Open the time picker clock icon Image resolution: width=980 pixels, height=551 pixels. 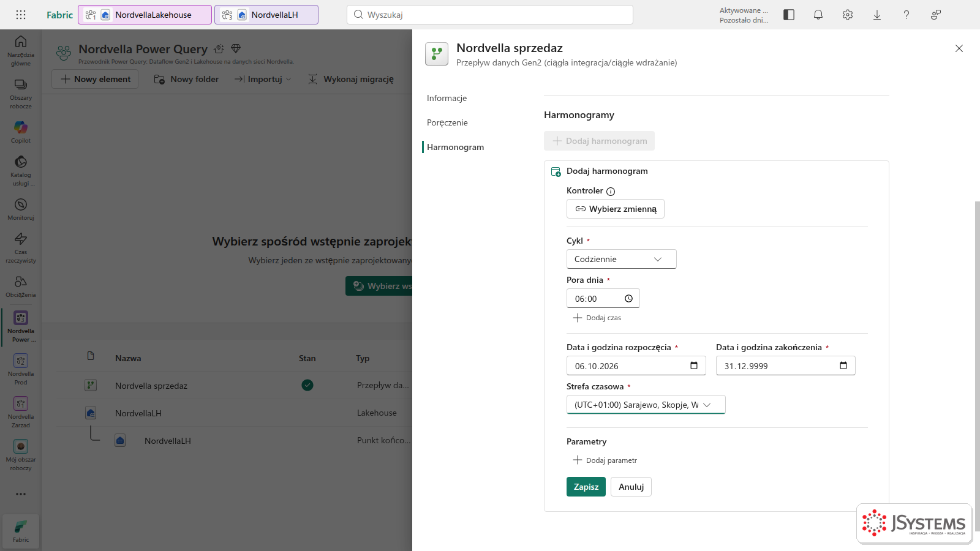pos(628,299)
